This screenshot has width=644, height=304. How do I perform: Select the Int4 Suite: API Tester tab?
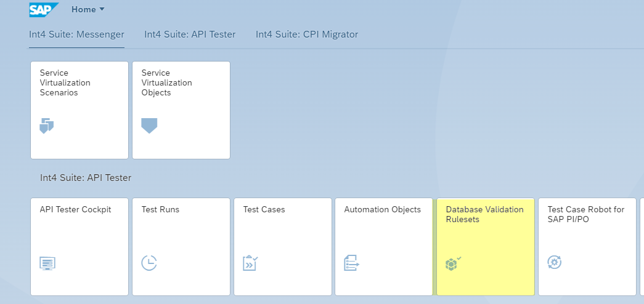190,34
